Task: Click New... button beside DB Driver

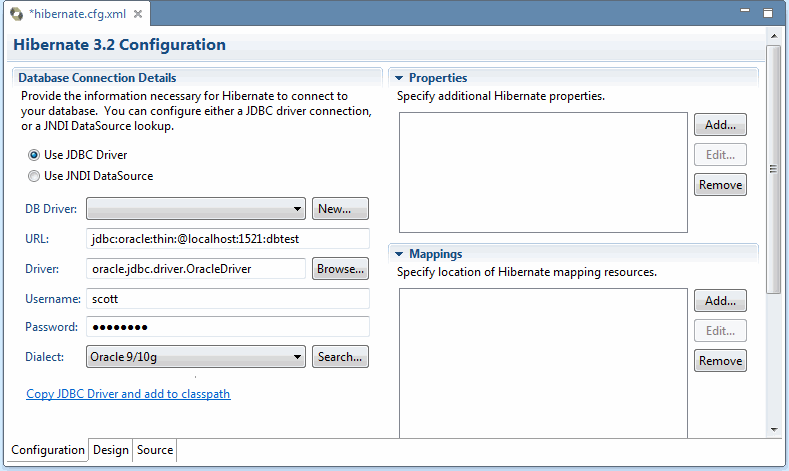Action: click(340, 209)
